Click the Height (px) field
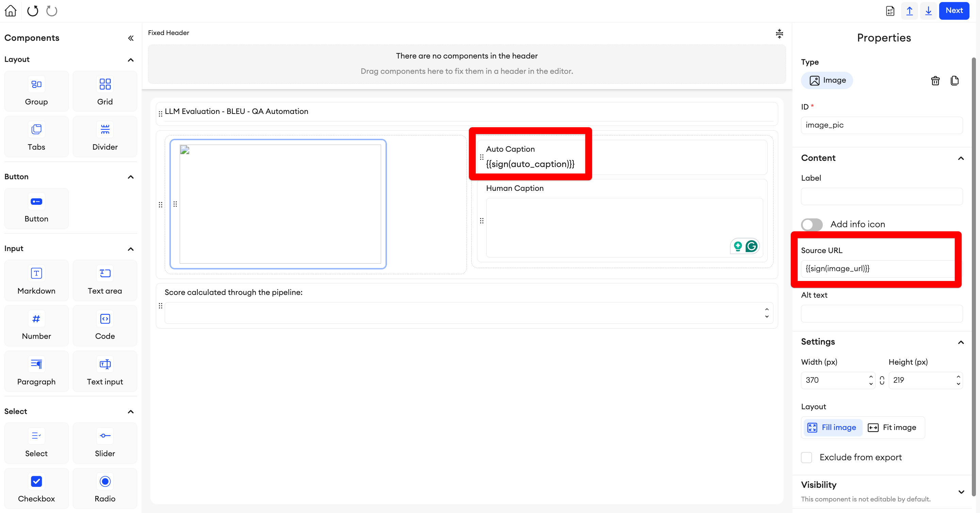 pyautogui.click(x=926, y=380)
